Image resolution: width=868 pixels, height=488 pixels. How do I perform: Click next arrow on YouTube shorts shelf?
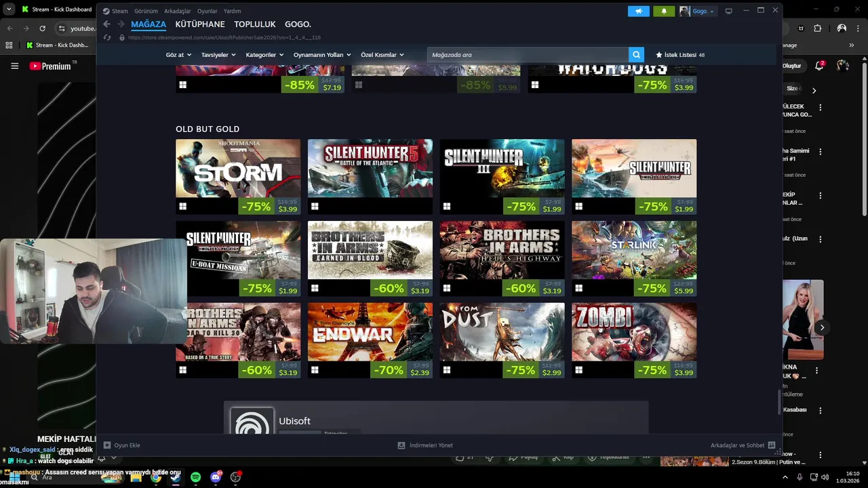(822, 327)
